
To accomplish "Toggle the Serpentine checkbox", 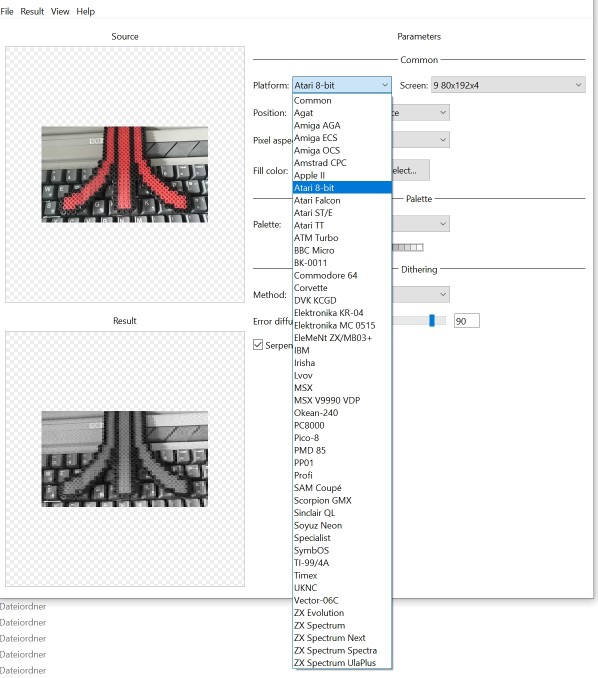I will 258,345.
